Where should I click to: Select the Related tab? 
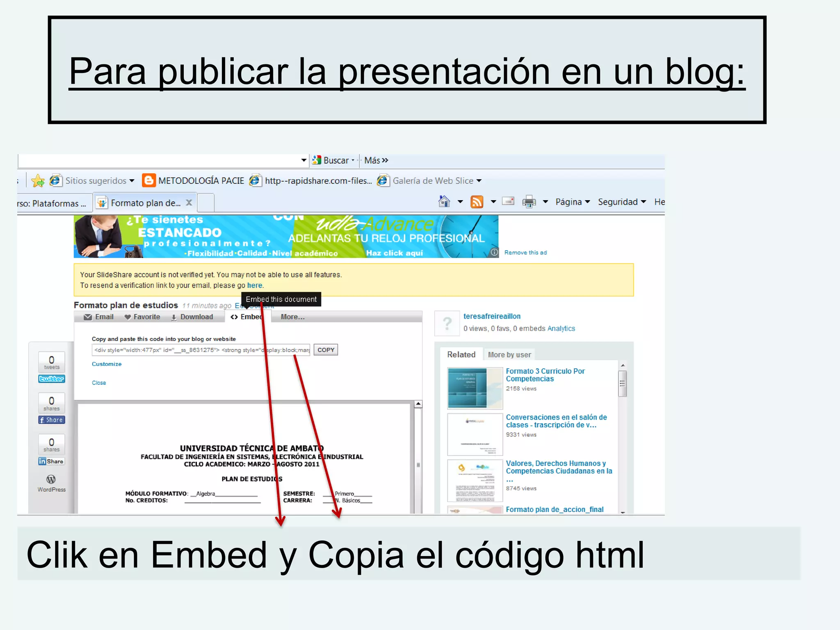click(461, 354)
